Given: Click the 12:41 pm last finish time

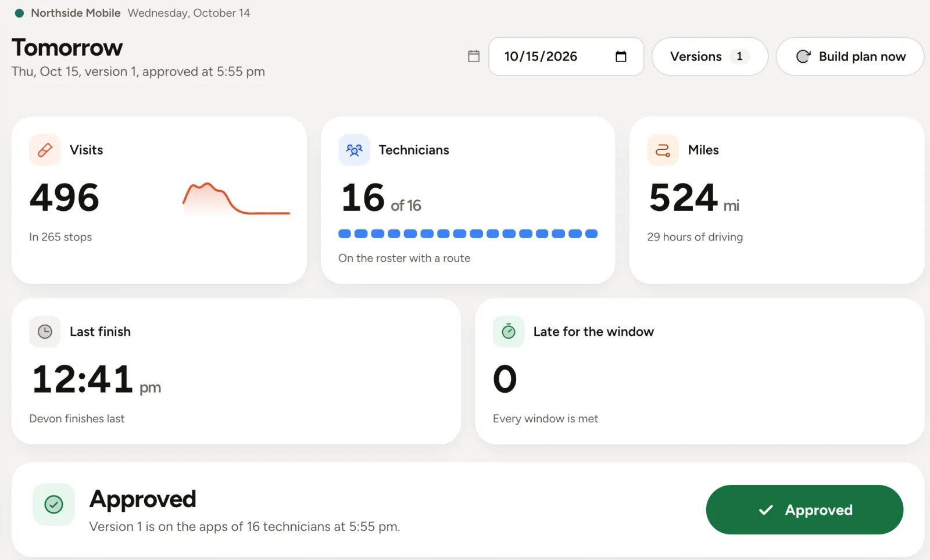Looking at the screenshot, I should click(96, 380).
